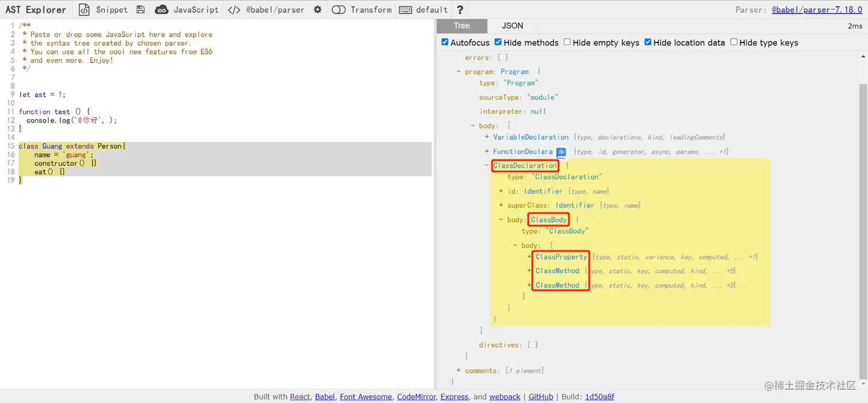Screen dimensions: 868x403
Task: Expand the superClass: Identifier node
Action: pos(501,205)
